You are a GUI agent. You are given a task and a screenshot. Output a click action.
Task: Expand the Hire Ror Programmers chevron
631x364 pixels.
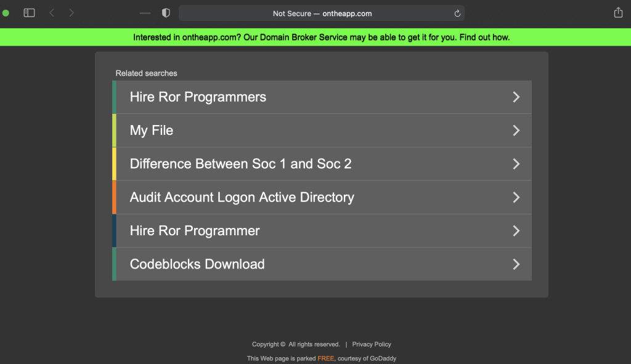tap(516, 97)
